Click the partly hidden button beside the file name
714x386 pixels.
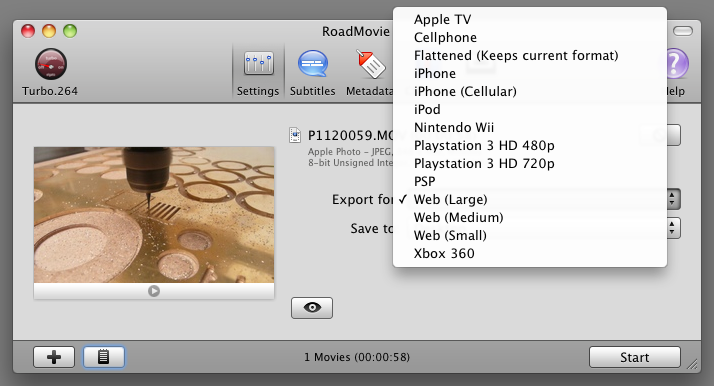point(673,135)
